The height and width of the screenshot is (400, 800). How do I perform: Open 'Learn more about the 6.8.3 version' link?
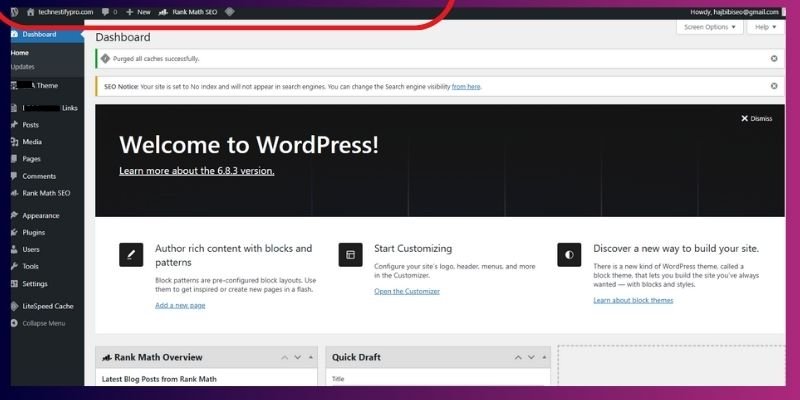[196, 171]
